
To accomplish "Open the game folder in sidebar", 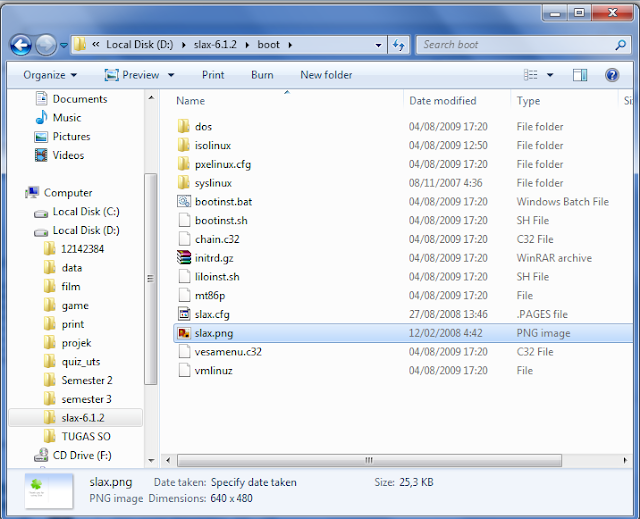I will [66, 305].
